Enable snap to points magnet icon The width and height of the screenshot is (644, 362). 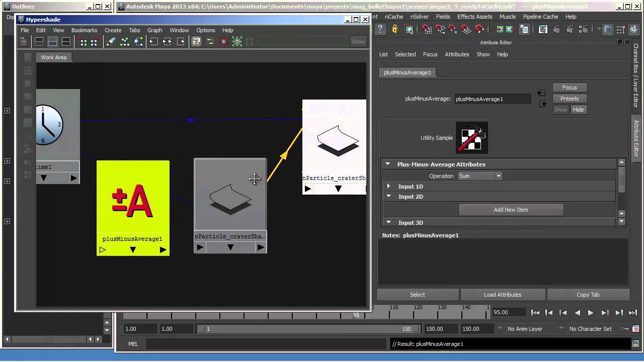click(453, 29)
